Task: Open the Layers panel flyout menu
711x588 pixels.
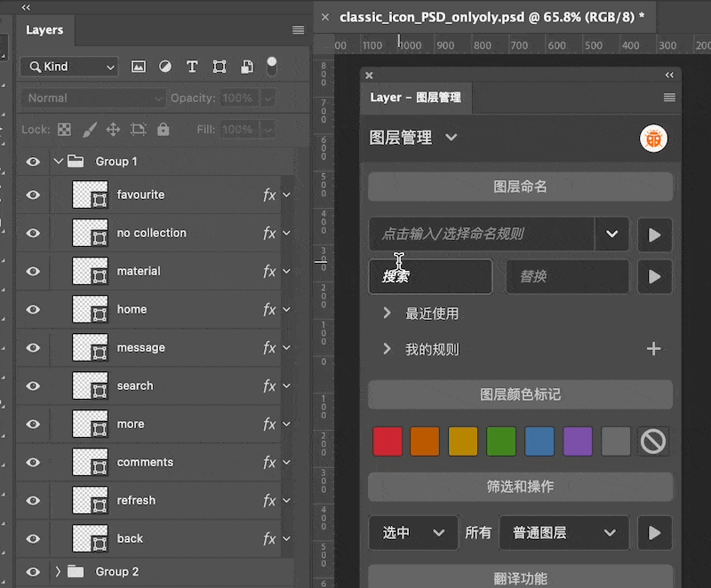Action: coord(298,30)
